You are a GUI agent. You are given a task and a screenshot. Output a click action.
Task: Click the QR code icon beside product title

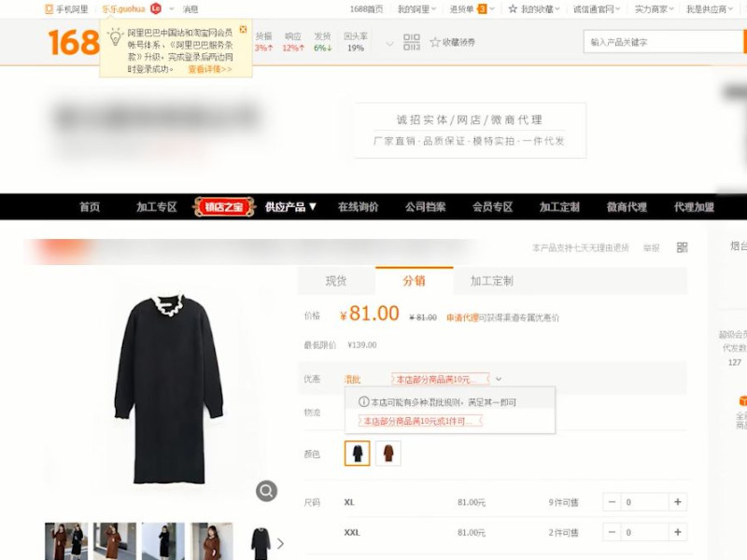point(684,247)
